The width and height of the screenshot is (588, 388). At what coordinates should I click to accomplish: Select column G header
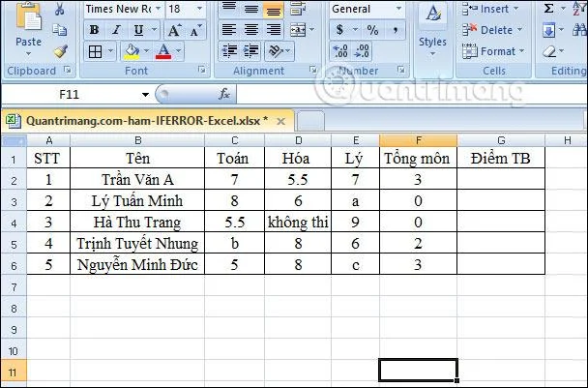501,140
